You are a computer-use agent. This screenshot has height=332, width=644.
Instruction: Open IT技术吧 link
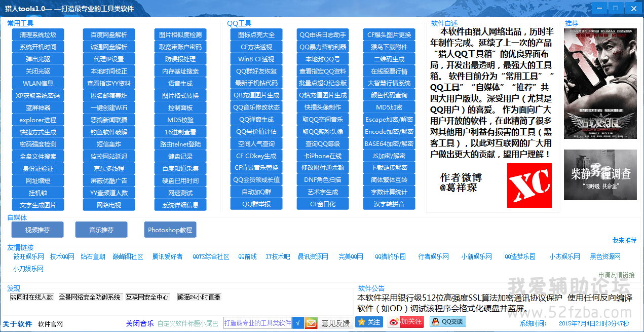click(x=278, y=256)
